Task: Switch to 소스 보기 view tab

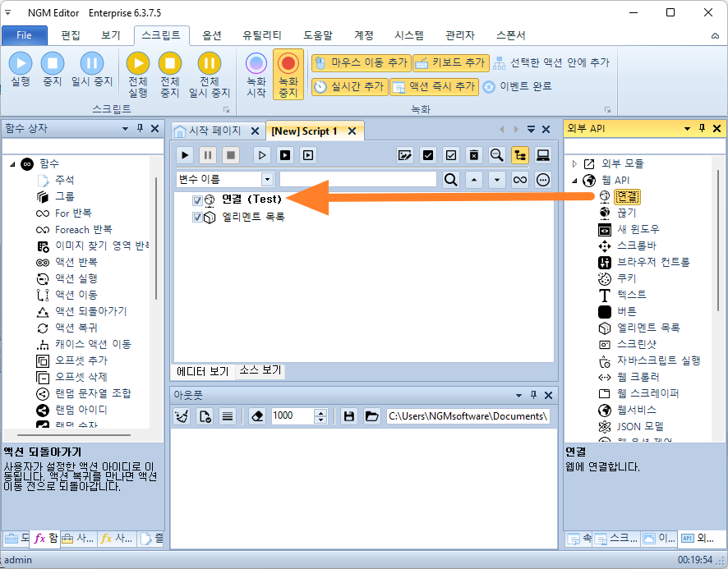Action: pyautogui.click(x=260, y=370)
